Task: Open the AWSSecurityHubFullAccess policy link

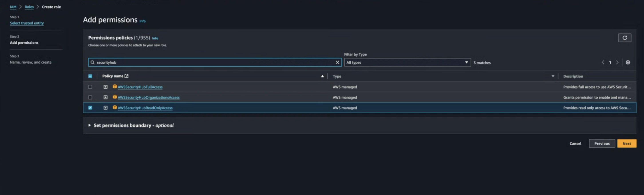Action: 140,87
